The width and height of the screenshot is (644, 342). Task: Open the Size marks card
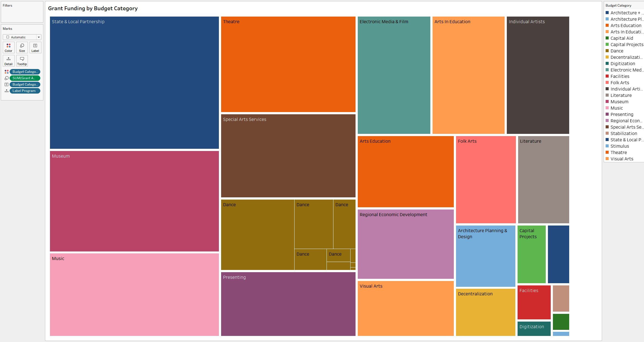click(x=22, y=47)
